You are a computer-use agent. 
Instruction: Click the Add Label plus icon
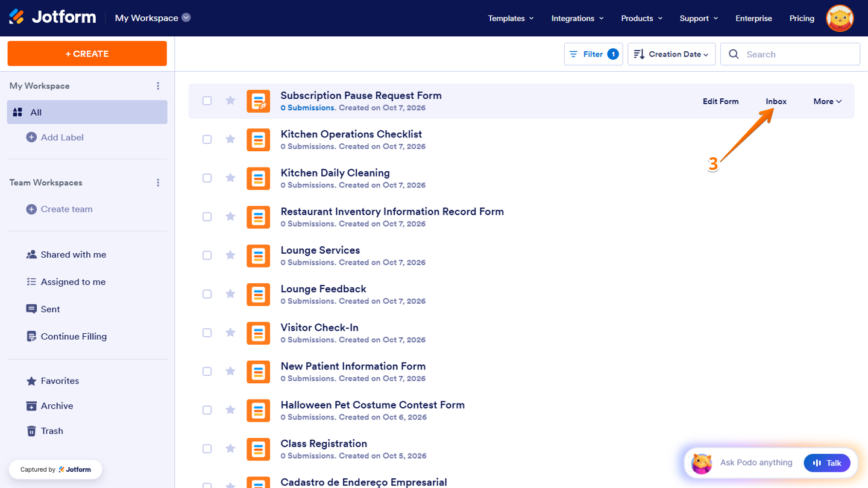point(31,137)
